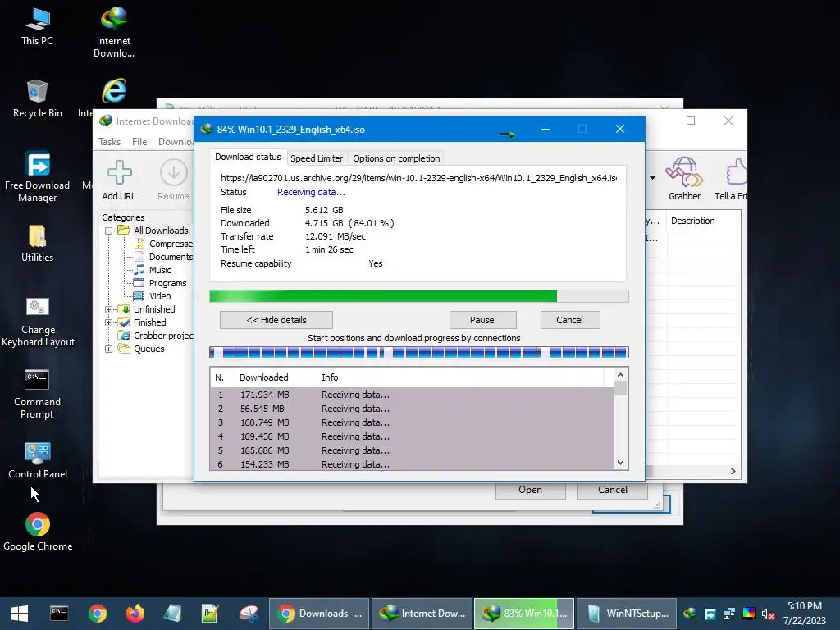The height and width of the screenshot is (630, 840).
Task: Expand the Unfinished category
Action: 109,309
